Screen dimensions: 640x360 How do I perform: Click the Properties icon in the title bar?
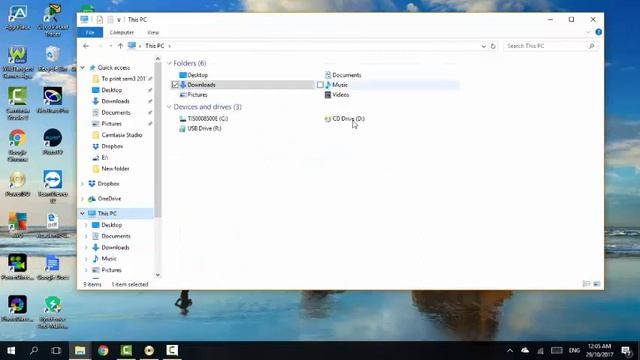point(100,20)
